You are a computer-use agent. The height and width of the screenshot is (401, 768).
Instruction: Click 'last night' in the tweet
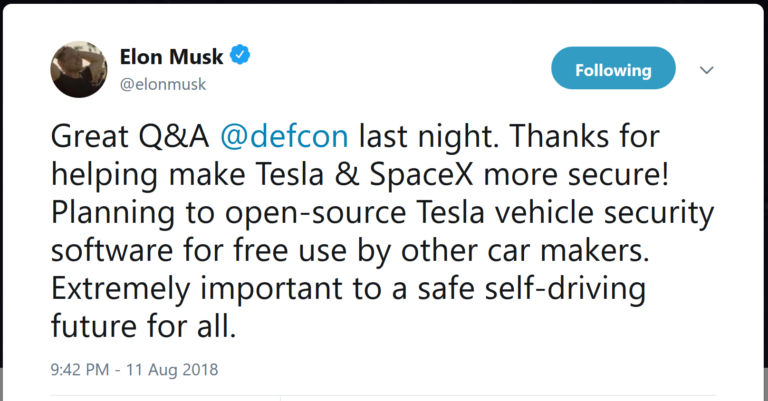coord(428,136)
